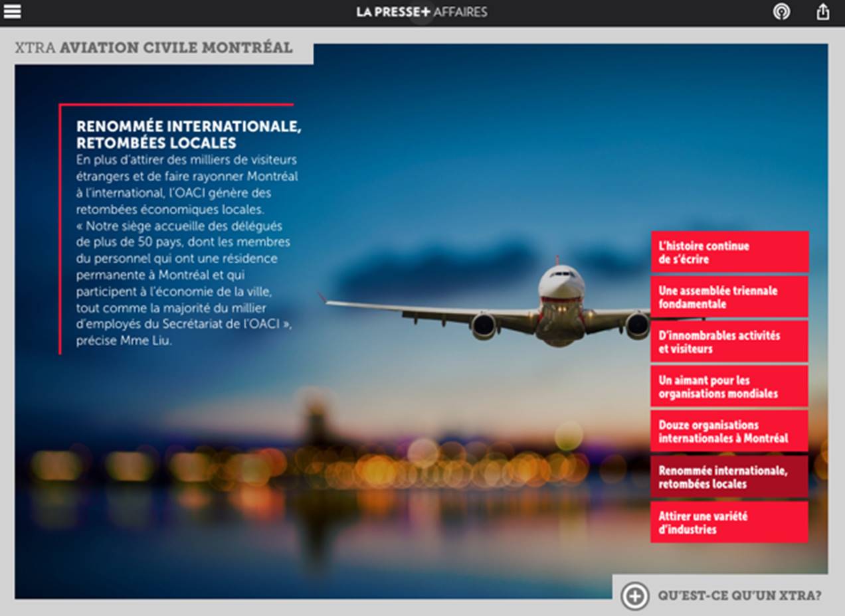Open "L'histoire continue de s'écrire" tab
The image size is (845, 616).
pos(729,252)
